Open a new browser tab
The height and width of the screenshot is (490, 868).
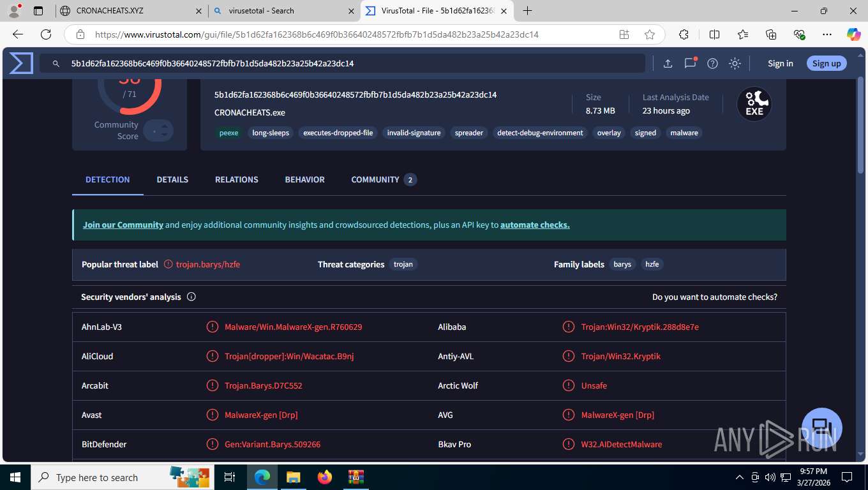(527, 11)
